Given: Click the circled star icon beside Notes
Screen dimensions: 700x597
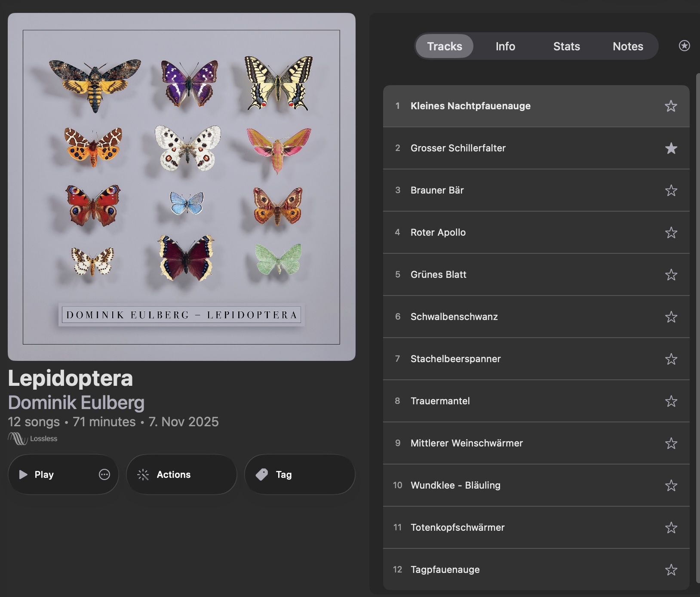Looking at the screenshot, I should [684, 46].
